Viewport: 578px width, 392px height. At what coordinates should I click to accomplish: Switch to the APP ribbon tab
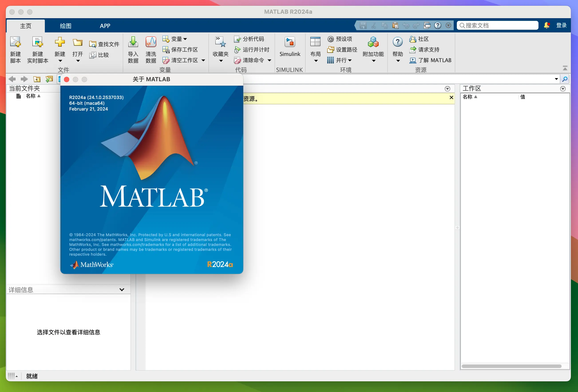pyautogui.click(x=105, y=26)
